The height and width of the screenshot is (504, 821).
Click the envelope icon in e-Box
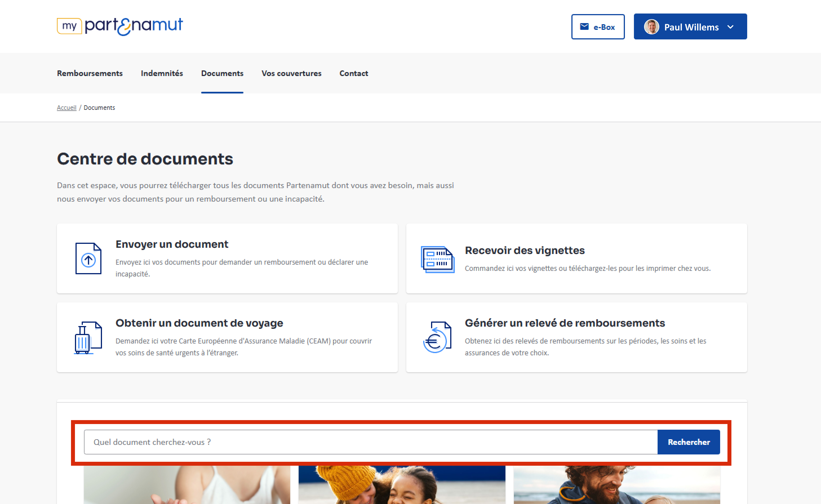tap(584, 27)
